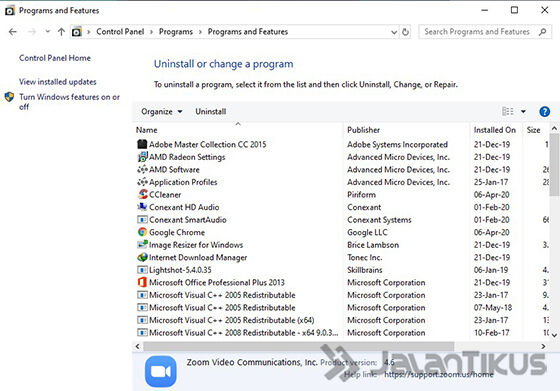Click the Programs breadcrumb

click(x=176, y=32)
